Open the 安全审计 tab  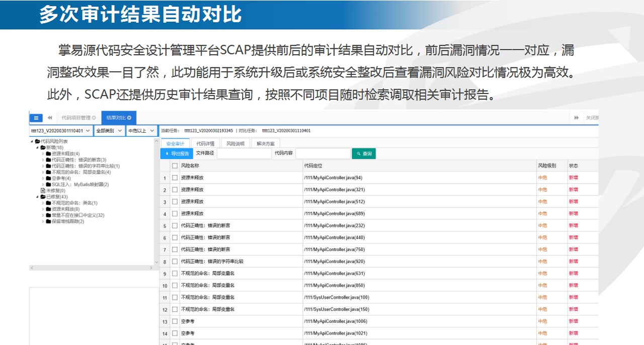(175, 143)
